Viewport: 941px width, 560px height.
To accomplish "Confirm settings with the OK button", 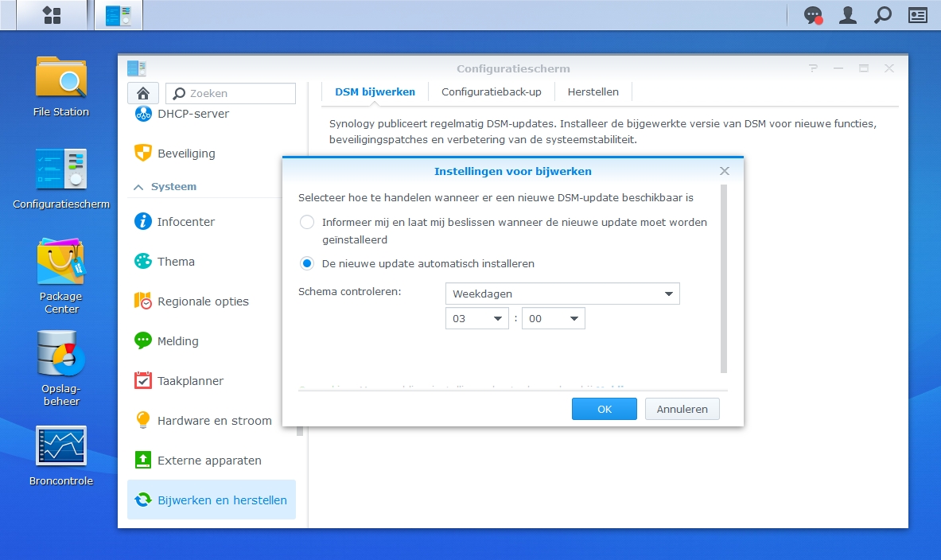I will tap(604, 408).
